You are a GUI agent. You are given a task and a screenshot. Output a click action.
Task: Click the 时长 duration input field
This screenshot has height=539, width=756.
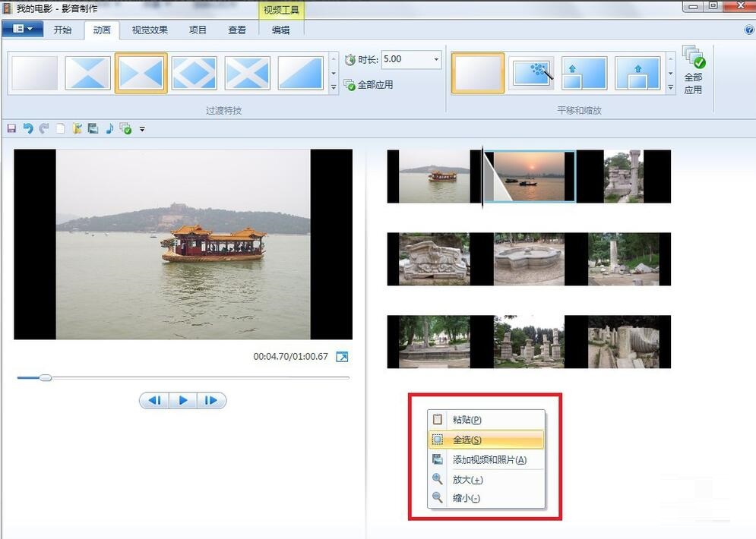coord(406,59)
